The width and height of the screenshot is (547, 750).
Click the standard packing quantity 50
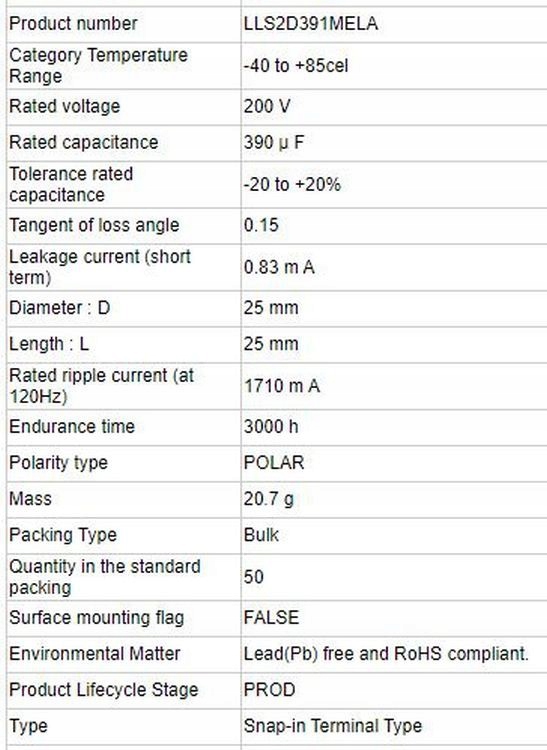253,577
